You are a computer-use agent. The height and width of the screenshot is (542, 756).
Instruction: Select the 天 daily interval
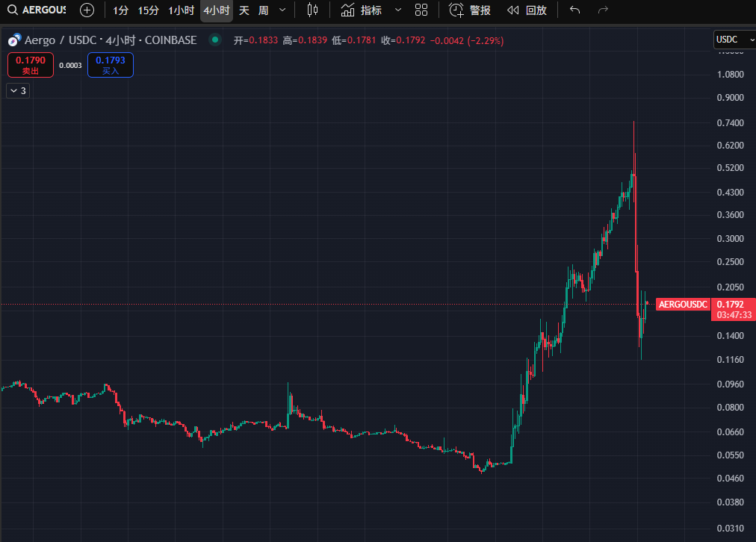tap(244, 10)
